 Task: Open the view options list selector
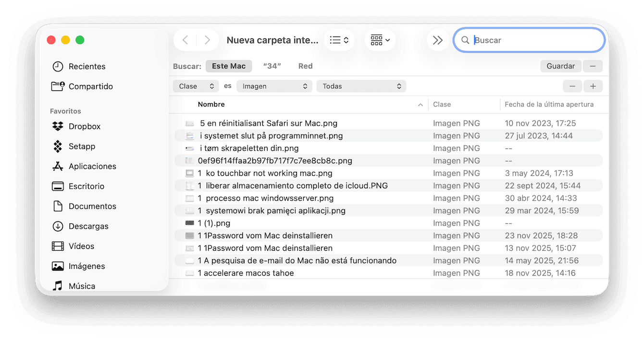coord(339,40)
